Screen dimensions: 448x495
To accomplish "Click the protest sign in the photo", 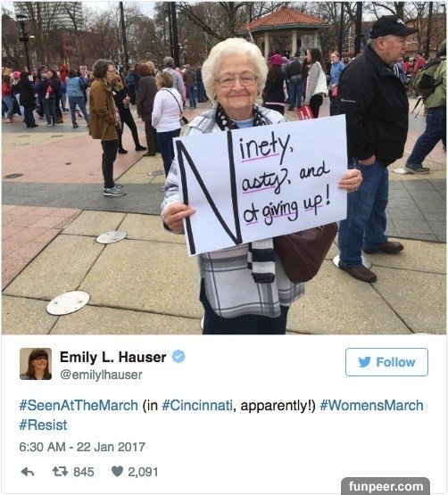I will coord(261,185).
